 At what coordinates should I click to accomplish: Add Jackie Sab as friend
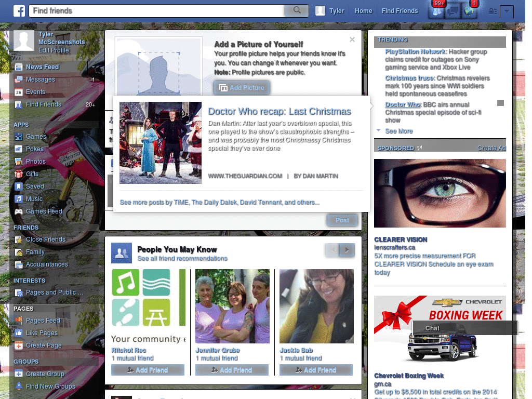coord(316,370)
